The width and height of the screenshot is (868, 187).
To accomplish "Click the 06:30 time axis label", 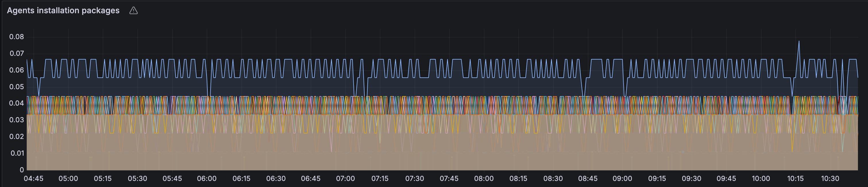I will (x=276, y=179).
